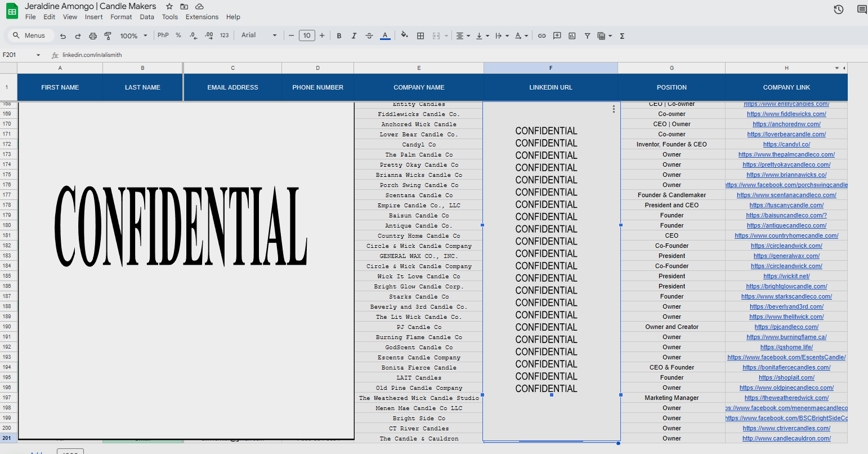Click the functions sigma icon

[622, 35]
